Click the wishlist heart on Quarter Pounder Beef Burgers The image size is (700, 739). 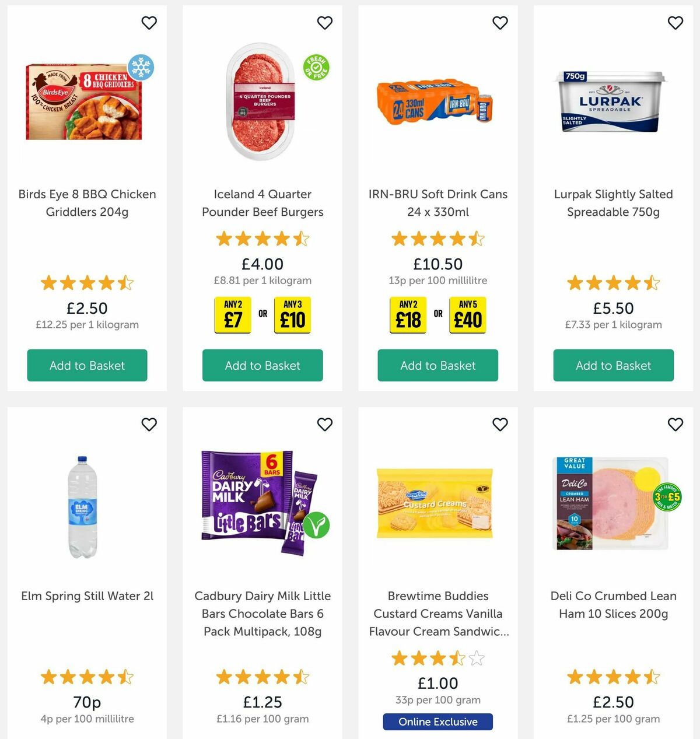(x=325, y=23)
